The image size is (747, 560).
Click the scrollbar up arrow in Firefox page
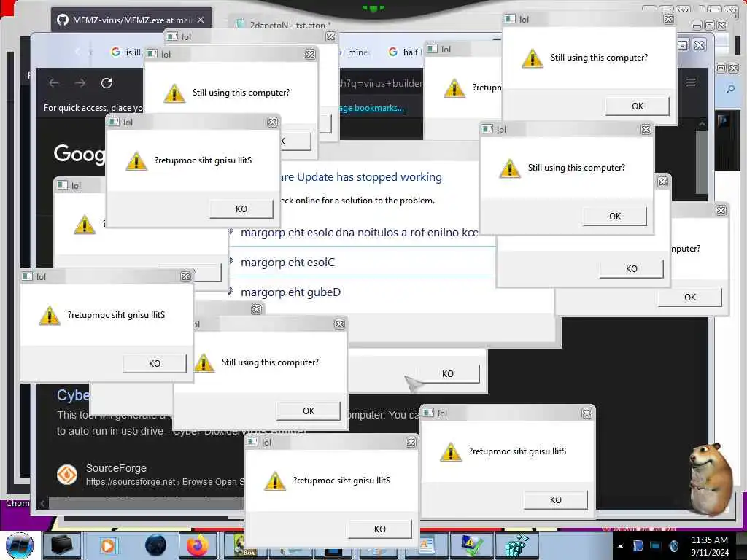point(702,124)
